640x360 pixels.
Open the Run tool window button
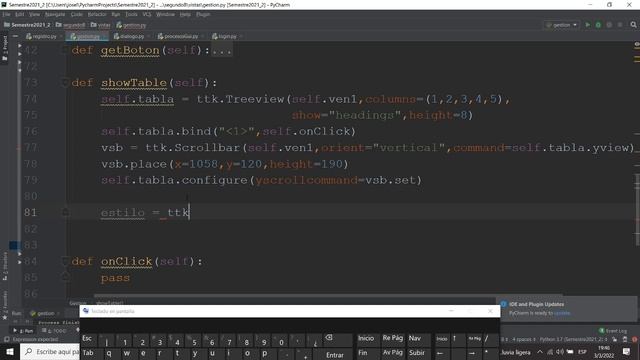[x=23, y=331]
